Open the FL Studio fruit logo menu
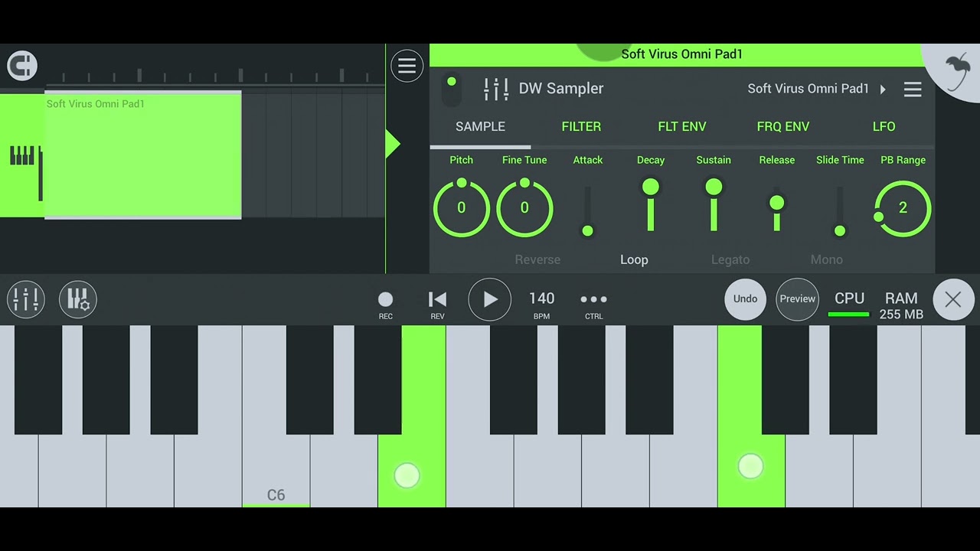The height and width of the screenshot is (551, 980). [957, 71]
